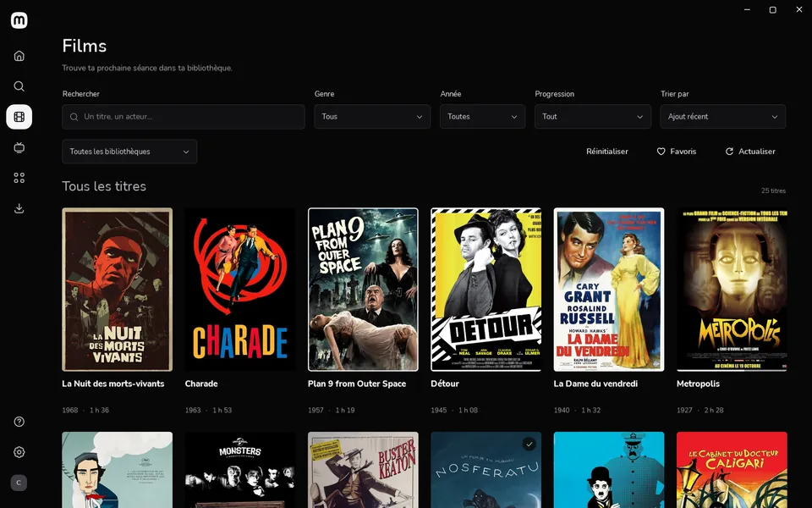Open the Genre dropdown set to Tous
812x508 pixels.
(372, 117)
